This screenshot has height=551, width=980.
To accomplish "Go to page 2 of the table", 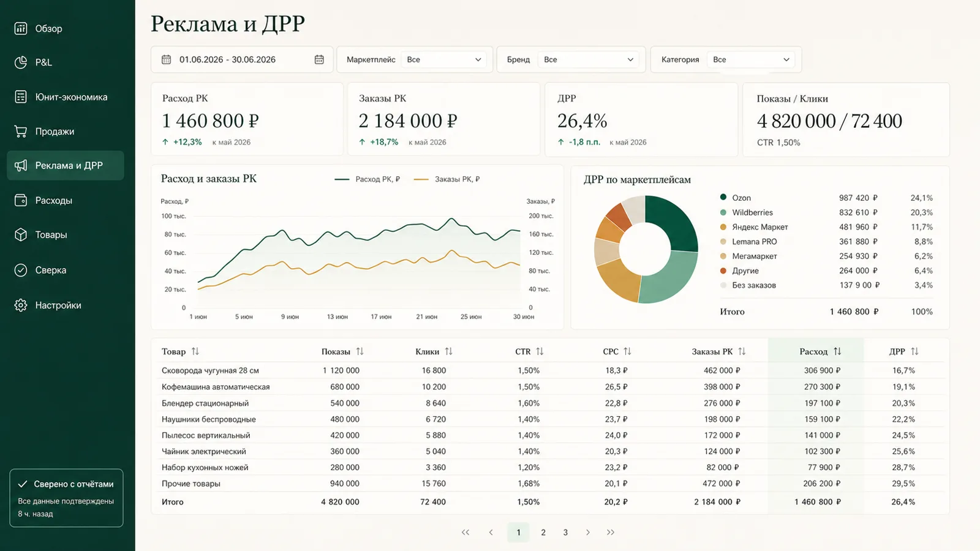I will (543, 532).
